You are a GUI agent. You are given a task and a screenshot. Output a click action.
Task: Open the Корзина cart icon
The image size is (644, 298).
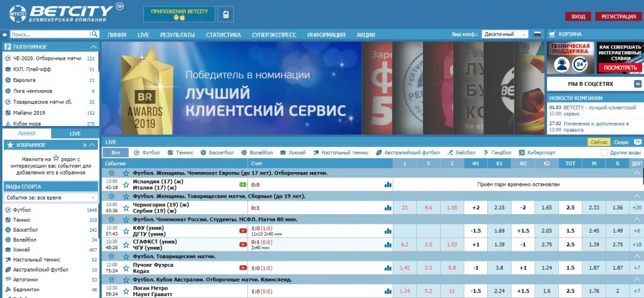pyautogui.click(x=553, y=35)
